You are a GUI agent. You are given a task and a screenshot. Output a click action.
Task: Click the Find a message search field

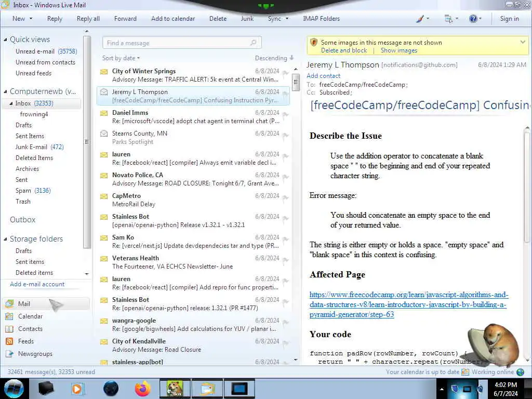182,43
